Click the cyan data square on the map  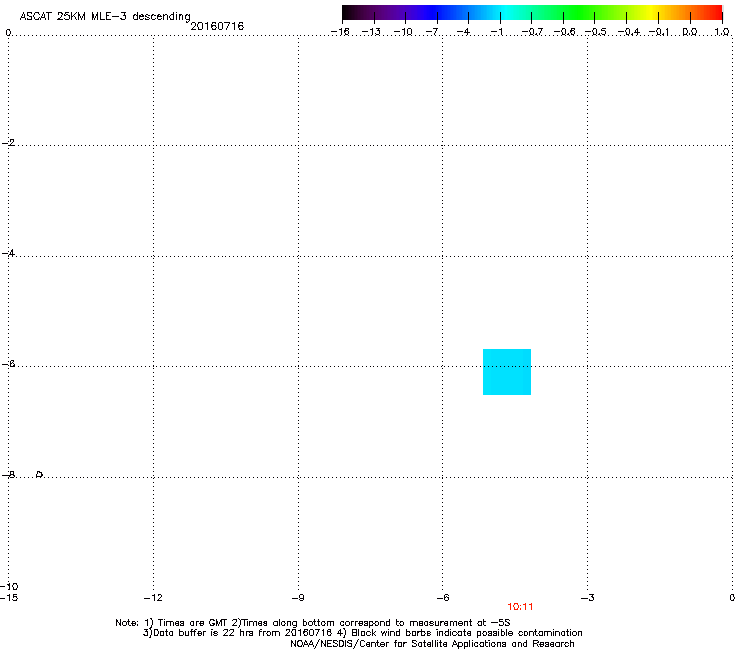[507, 372]
